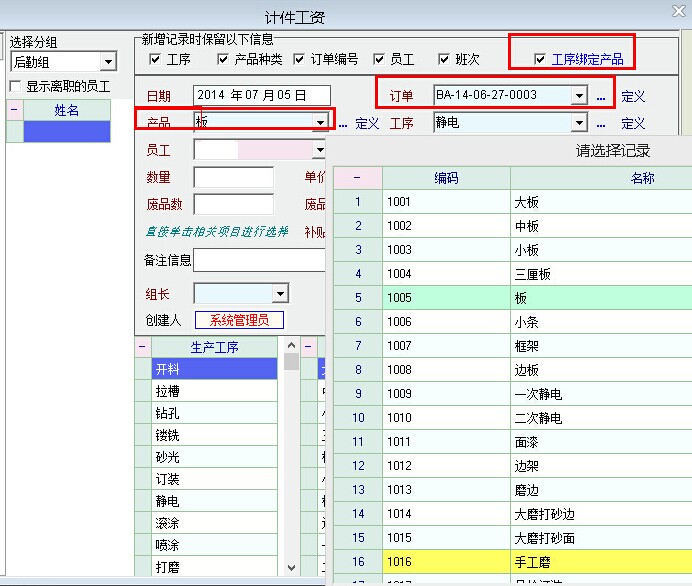Click the minus corner cell beside 生产工序 header

[x=142, y=347]
